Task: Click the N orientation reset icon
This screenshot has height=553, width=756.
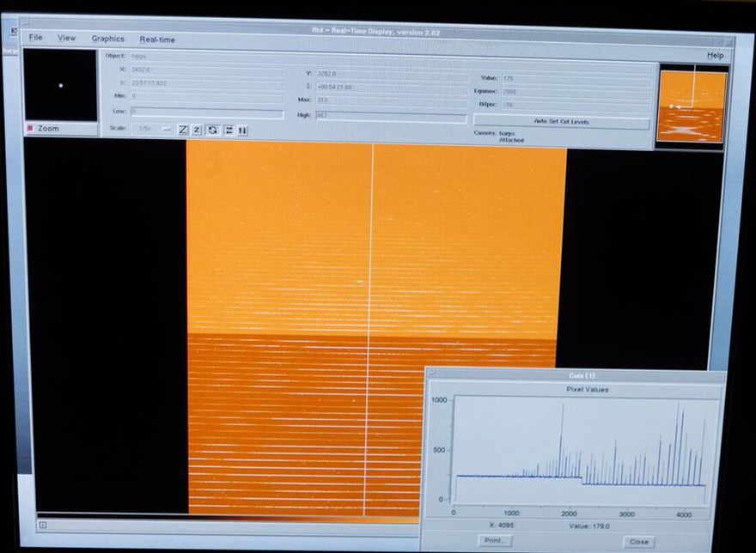Action: coord(243,130)
